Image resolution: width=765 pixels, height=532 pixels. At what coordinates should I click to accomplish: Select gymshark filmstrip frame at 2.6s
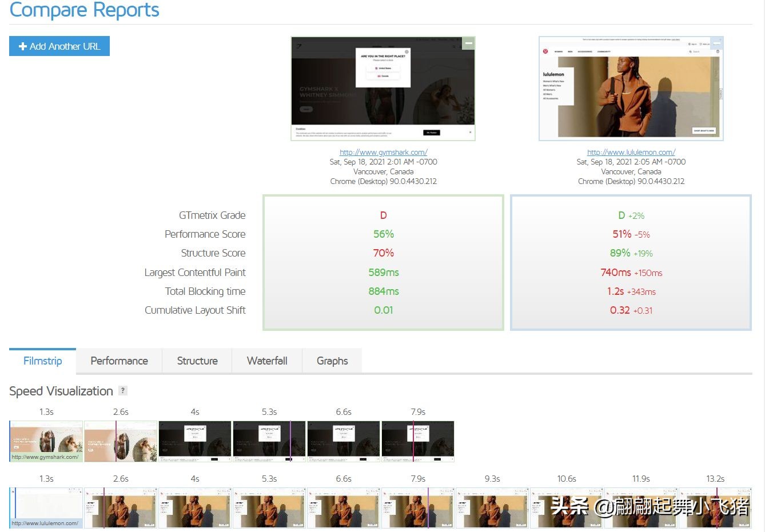(121, 441)
